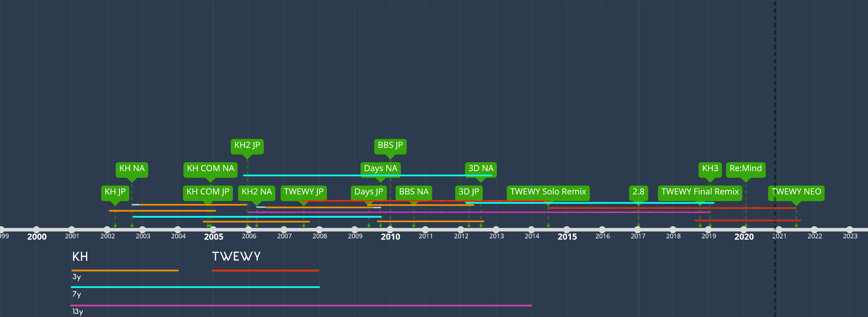The width and height of the screenshot is (868, 317).
Task: Open the TWEWY NEO event label
Action: point(796,192)
